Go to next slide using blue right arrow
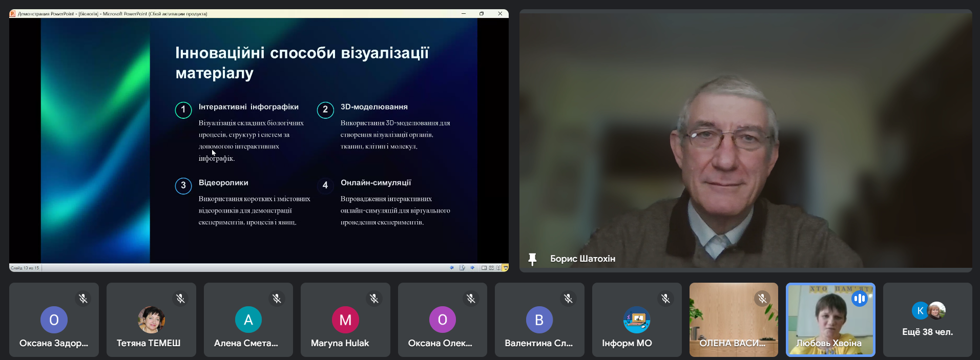 point(472,268)
